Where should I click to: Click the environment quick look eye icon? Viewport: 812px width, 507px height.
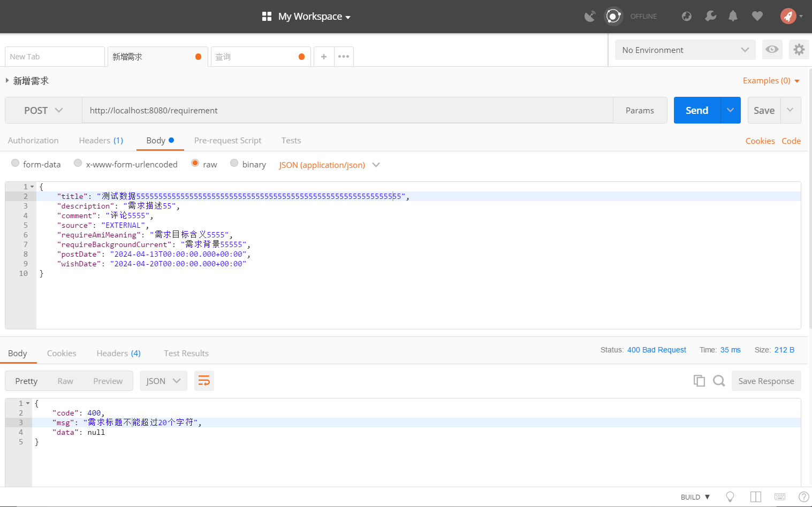pos(772,50)
